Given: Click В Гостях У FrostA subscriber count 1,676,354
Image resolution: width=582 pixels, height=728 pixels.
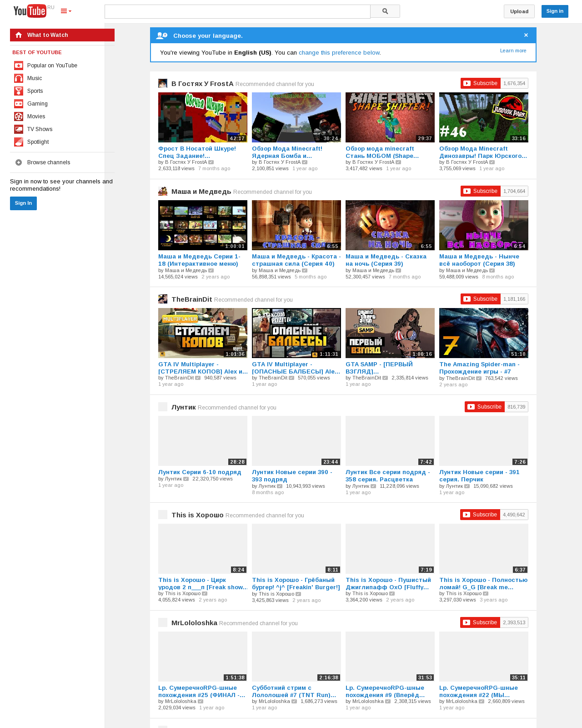Looking at the screenshot, I should [514, 83].
